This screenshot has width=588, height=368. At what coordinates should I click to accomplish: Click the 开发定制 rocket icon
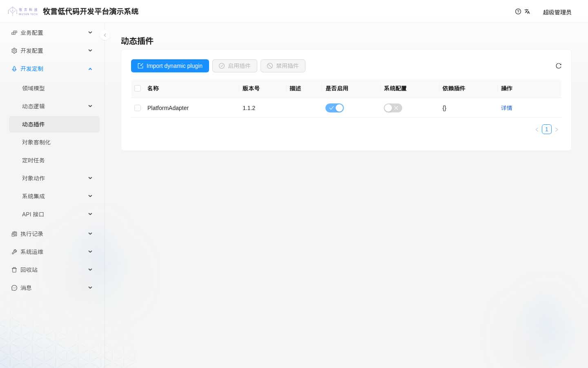click(x=14, y=69)
